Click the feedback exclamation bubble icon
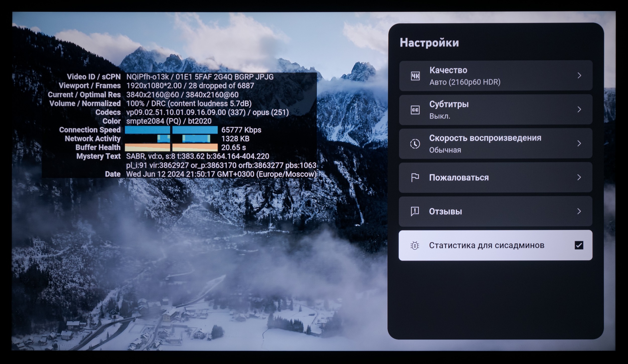This screenshot has height=364, width=628. (x=415, y=211)
